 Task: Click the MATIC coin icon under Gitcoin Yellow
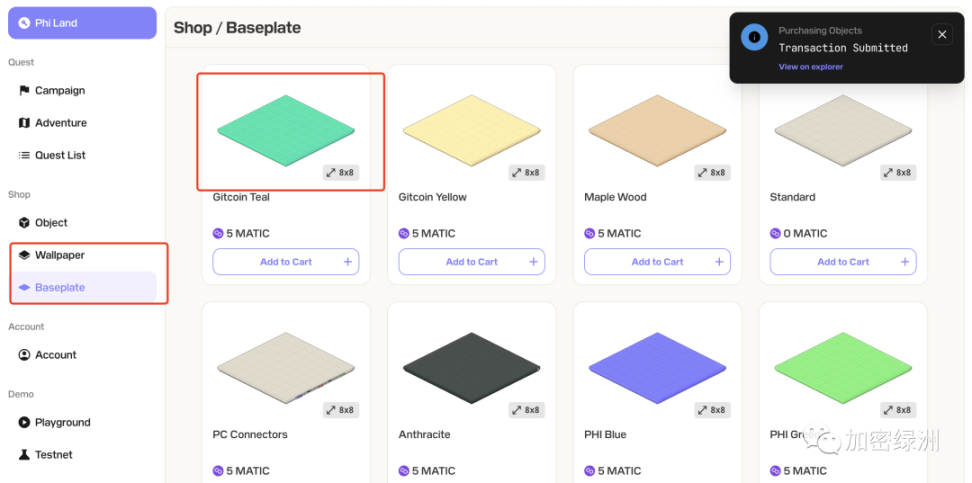coord(404,233)
